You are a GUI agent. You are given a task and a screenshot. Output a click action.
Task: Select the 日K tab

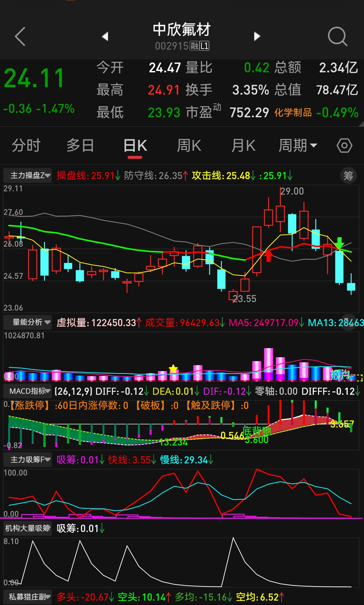(x=135, y=146)
